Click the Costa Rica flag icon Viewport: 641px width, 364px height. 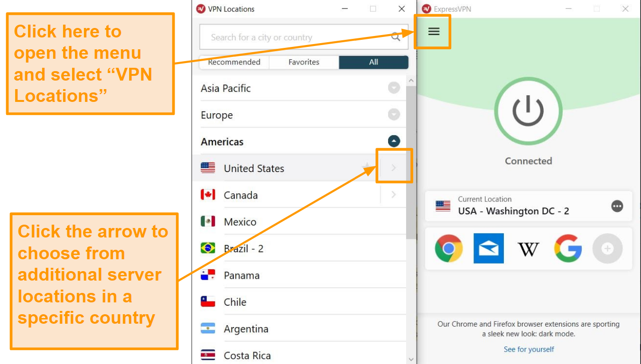[208, 355]
